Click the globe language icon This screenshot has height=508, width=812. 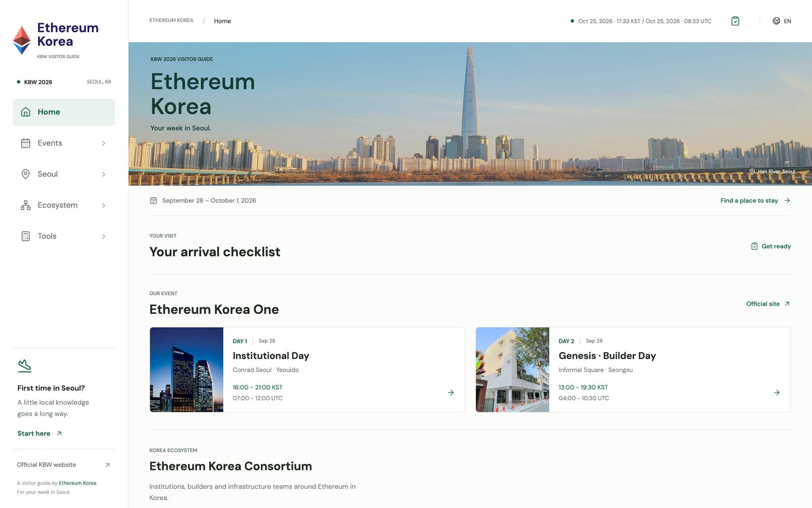pos(776,21)
